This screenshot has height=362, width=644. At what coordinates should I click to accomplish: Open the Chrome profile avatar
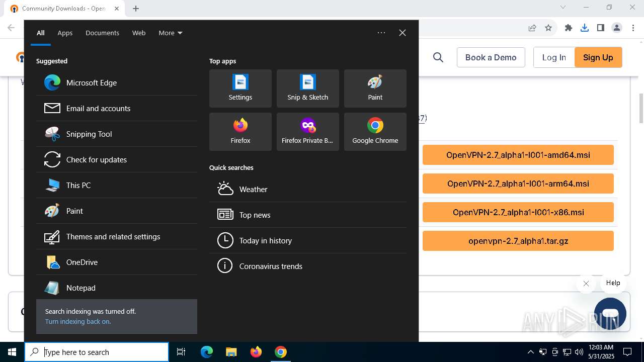coord(617,28)
